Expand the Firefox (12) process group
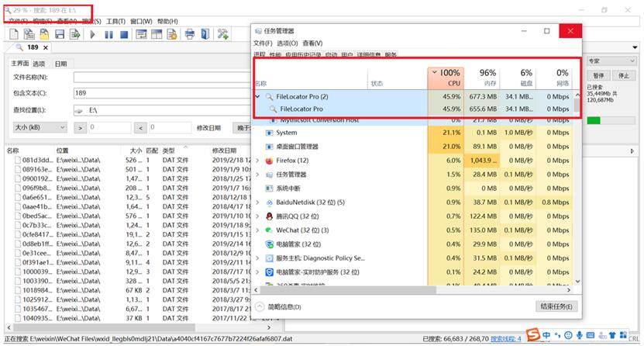Image resolution: width=644 pixels, height=346 pixels. coord(258,161)
